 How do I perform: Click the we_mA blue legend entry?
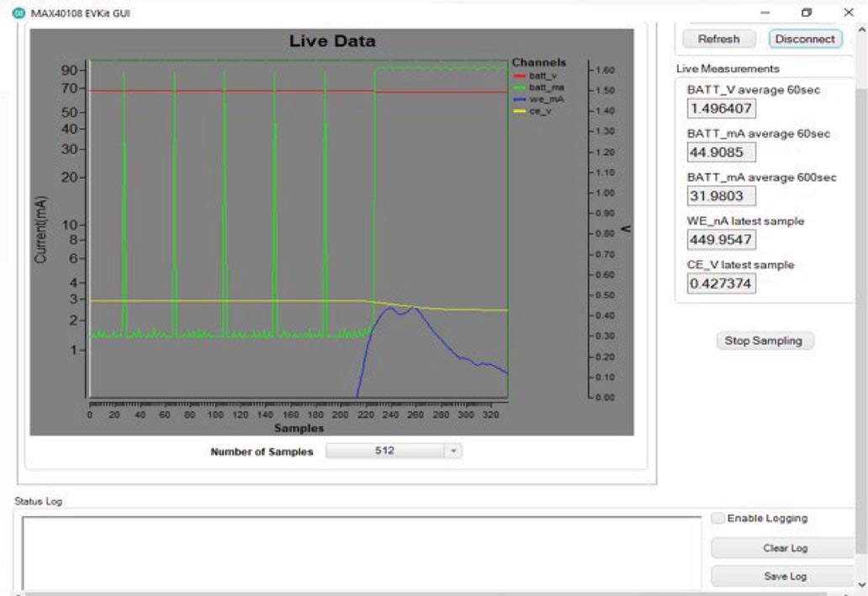point(538,99)
